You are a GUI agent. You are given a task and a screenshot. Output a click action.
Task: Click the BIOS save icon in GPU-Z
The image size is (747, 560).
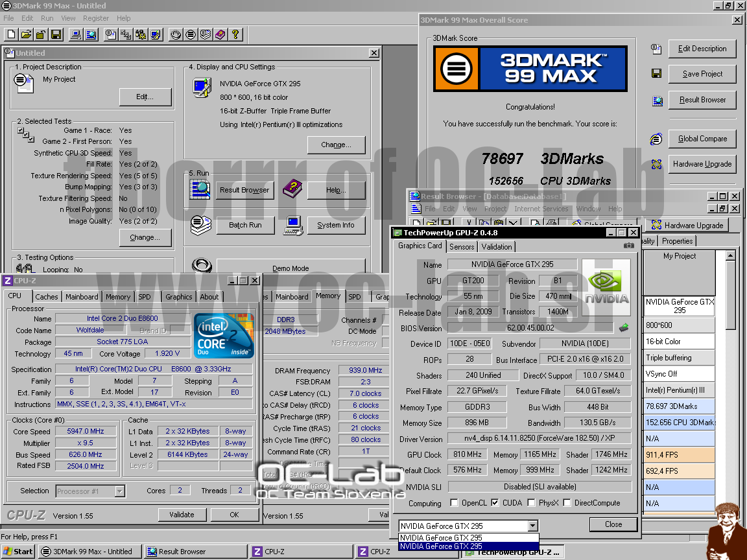[x=624, y=327]
